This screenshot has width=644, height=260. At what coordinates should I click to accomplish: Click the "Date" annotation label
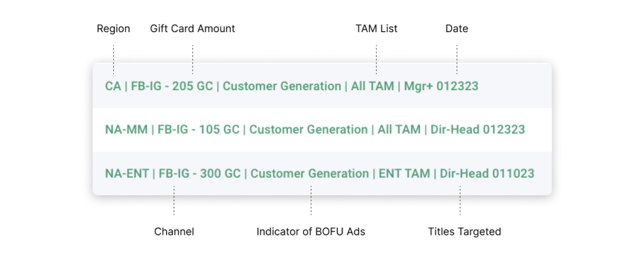pyautogui.click(x=457, y=29)
